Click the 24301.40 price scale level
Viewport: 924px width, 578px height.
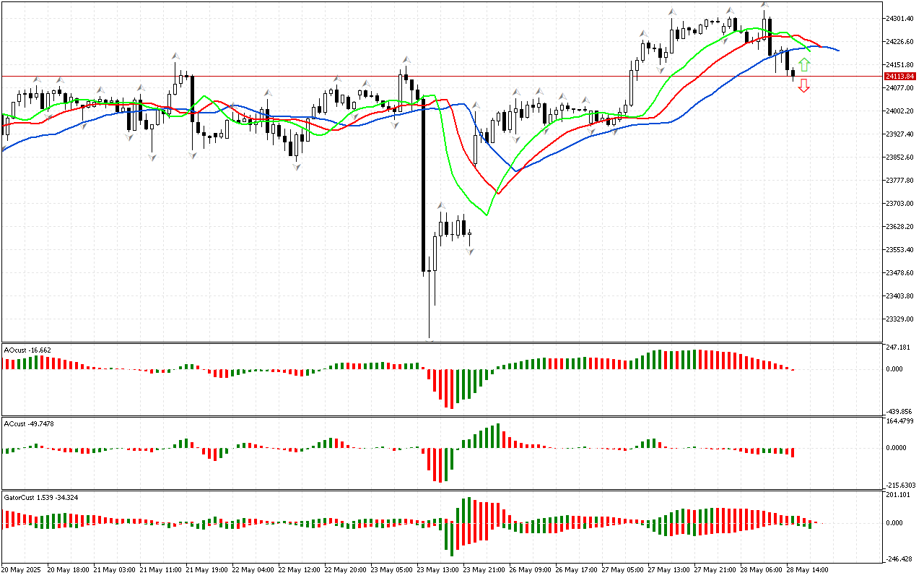[899, 18]
